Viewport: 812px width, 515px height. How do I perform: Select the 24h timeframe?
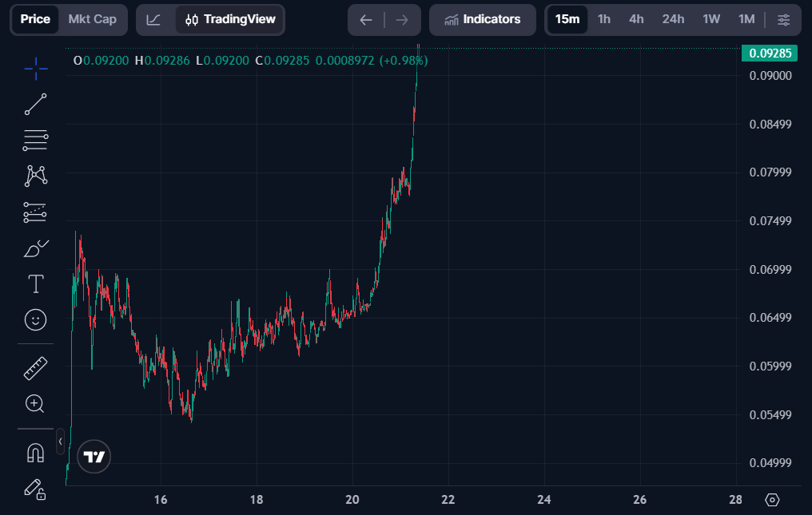pos(673,20)
